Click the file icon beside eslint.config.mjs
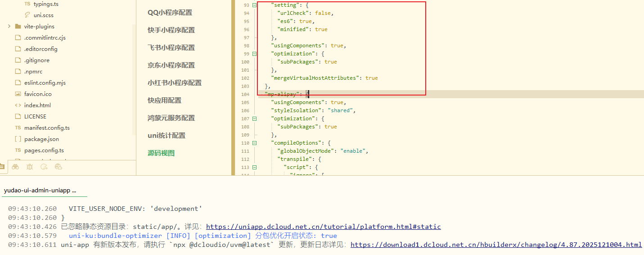Screen dimensions: 644x255 18,83
